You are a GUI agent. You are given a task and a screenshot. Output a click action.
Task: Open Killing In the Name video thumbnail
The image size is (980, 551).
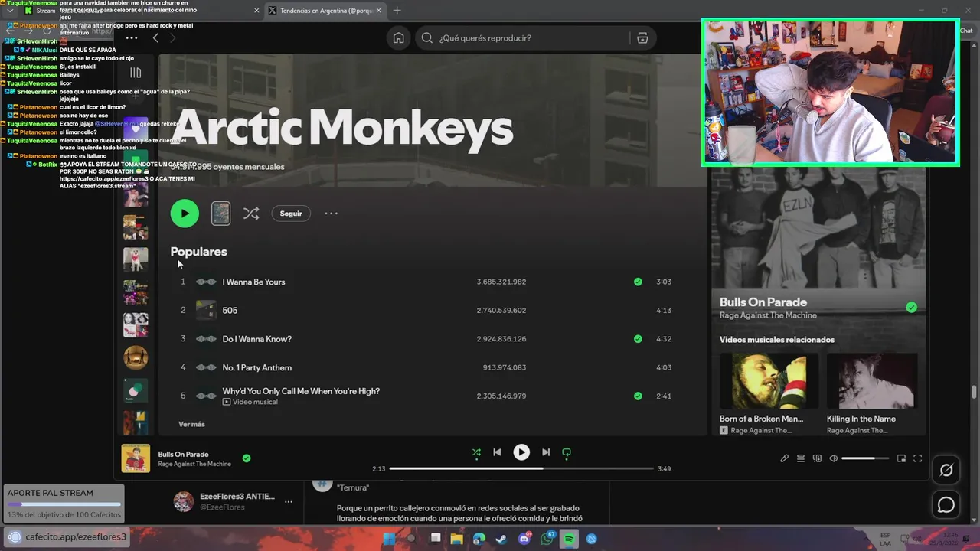click(871, 381)
